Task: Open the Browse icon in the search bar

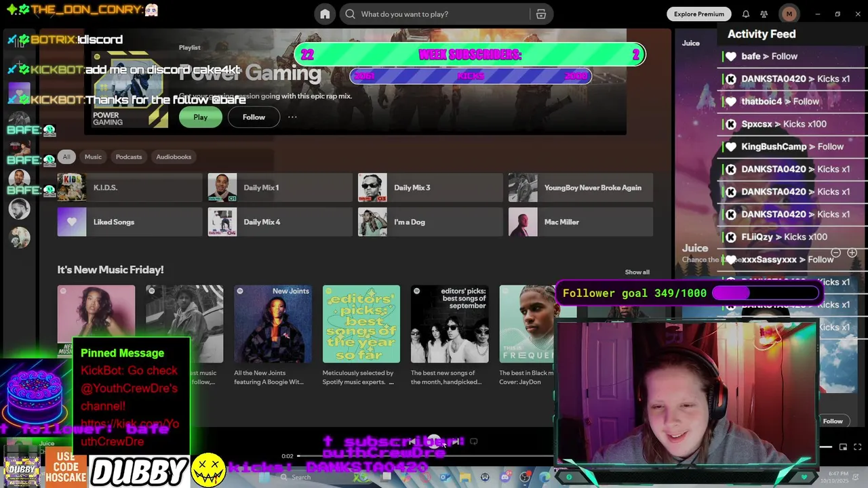Action: tap(540, 14)
